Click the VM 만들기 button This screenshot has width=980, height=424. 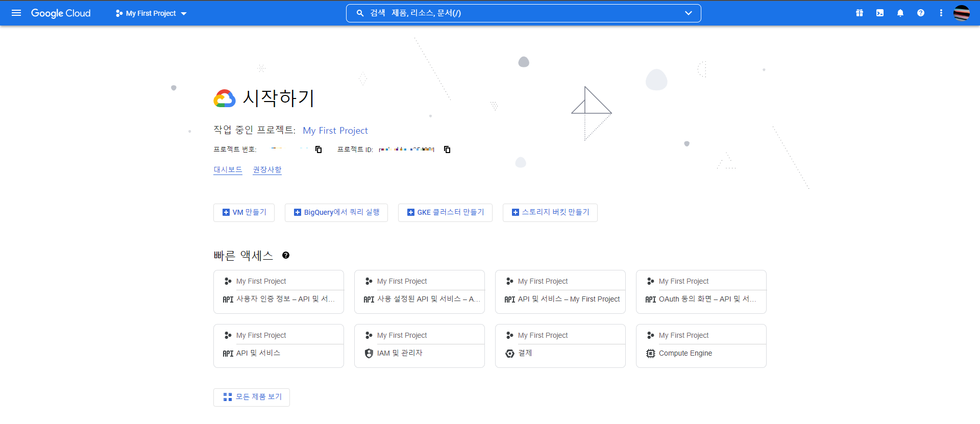point(244,213)
